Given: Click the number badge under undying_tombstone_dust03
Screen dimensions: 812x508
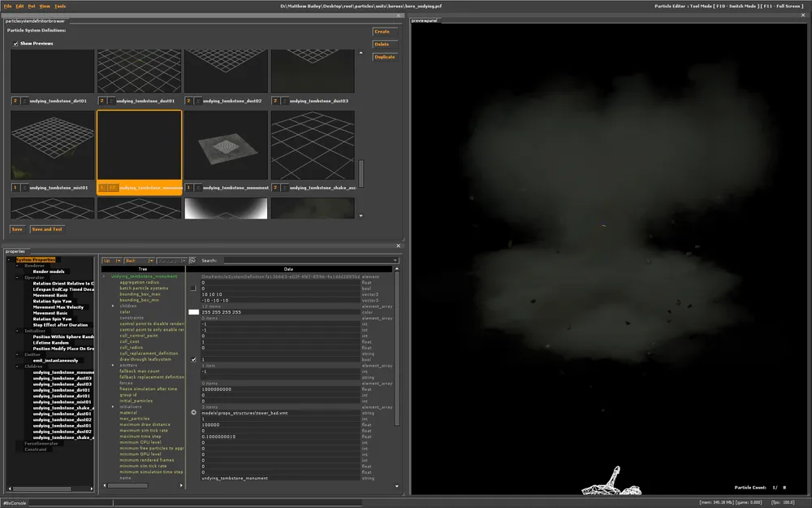Looking at the screenshot, I should pos(274,101).
